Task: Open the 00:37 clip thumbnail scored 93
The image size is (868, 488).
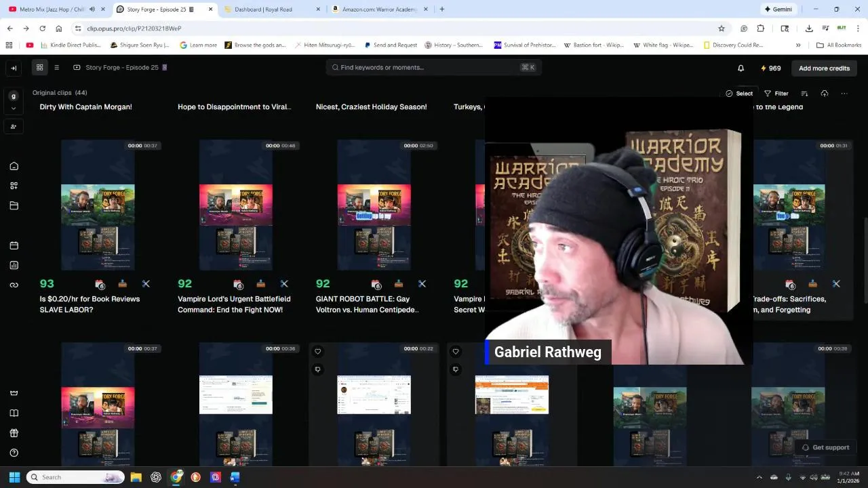Action: (x=98, y=205)
